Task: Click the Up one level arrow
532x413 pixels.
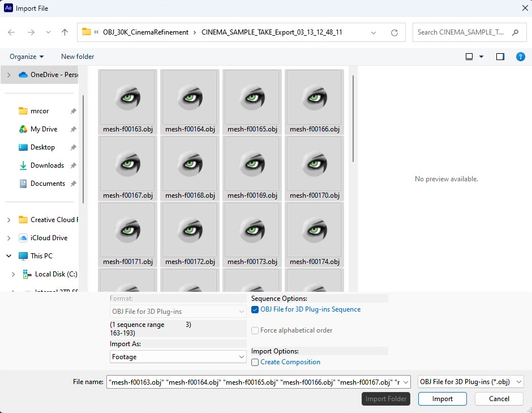Action: 65,32
